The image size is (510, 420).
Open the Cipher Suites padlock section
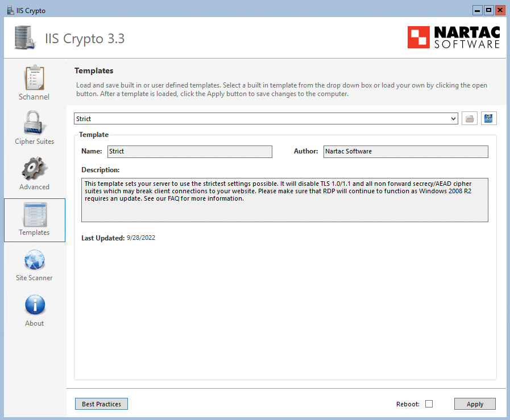(34, 128)
